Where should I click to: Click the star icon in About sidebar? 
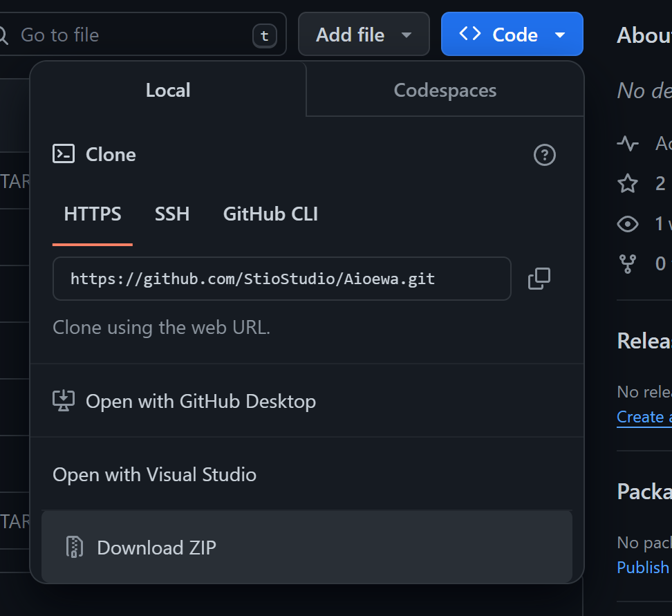(628, 183)
